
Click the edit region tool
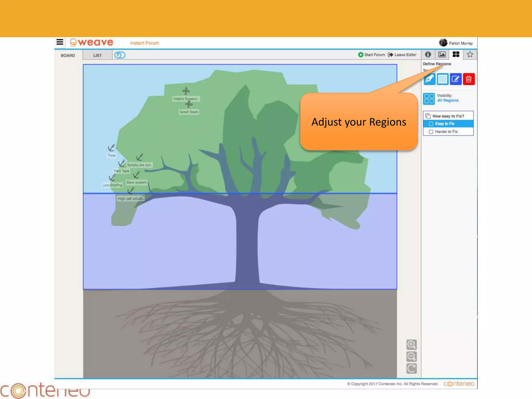pos(456,79)
